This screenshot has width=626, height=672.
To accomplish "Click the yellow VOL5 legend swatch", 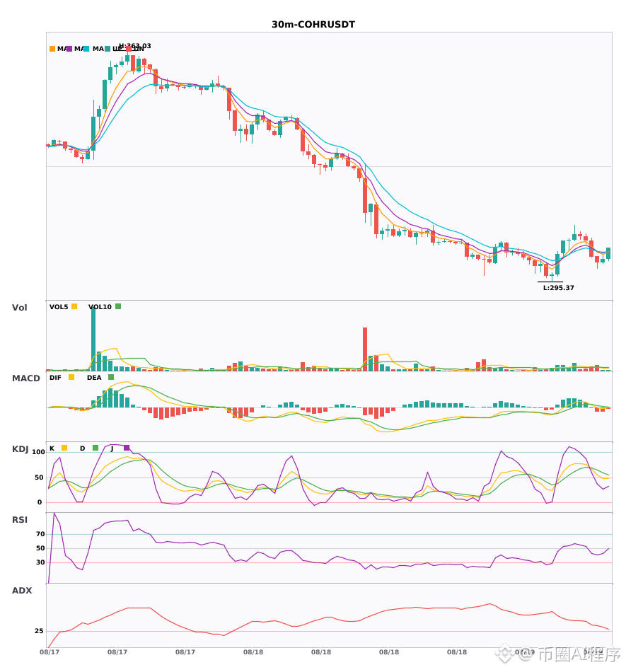I will click(74, 306).
